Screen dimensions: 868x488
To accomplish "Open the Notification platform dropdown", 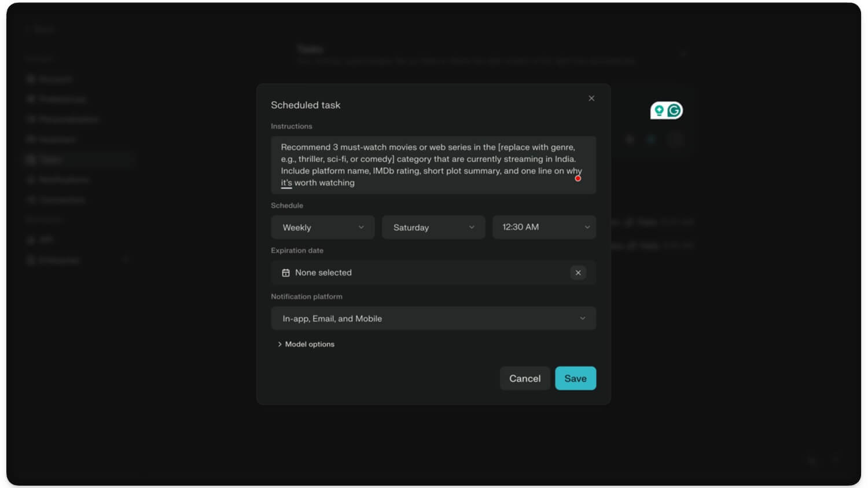I will (433, 318).
